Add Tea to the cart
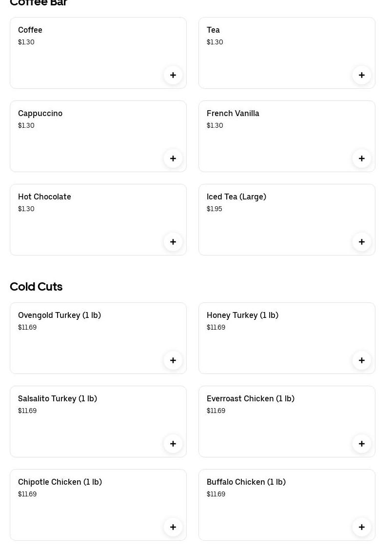This screenshot has height=551, width=392. [362, 75]
